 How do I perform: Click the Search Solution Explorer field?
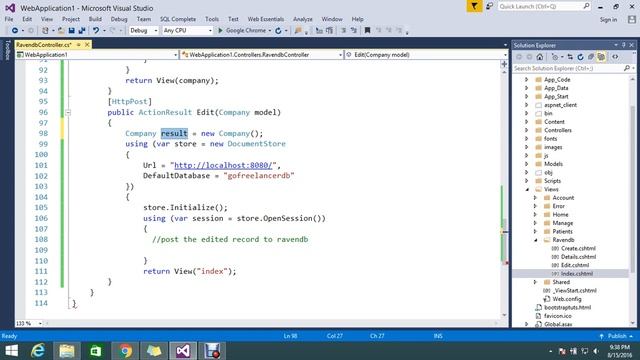[x=568, y=68]
